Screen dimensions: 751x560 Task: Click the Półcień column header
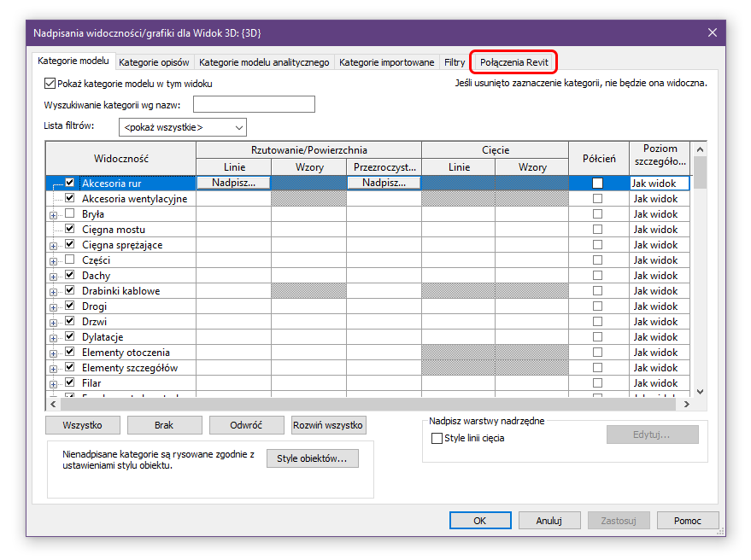pos(599,159)
